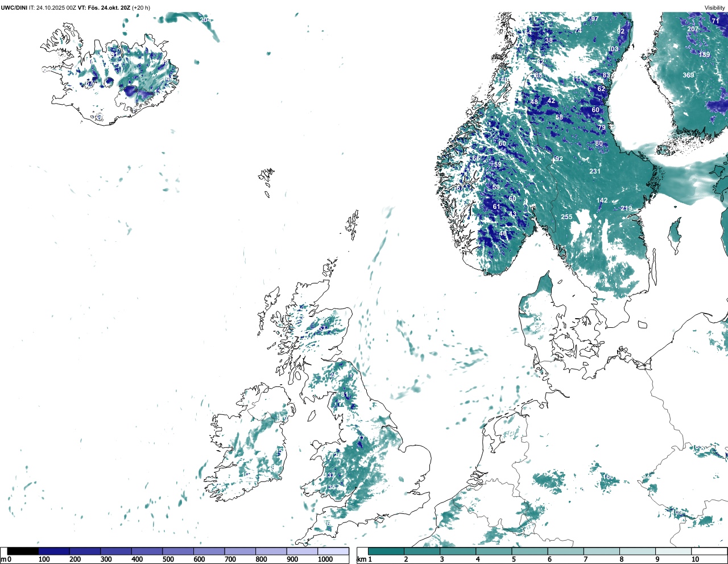Click the 189 visibility value over Finland
This screenshot has width=728, height=564.
tap(704, 55)
